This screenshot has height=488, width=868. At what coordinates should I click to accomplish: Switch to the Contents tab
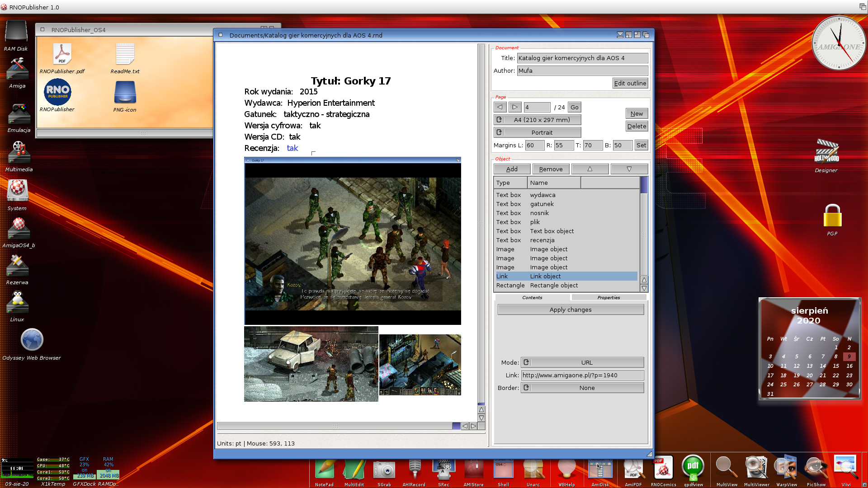coord(532,297)
